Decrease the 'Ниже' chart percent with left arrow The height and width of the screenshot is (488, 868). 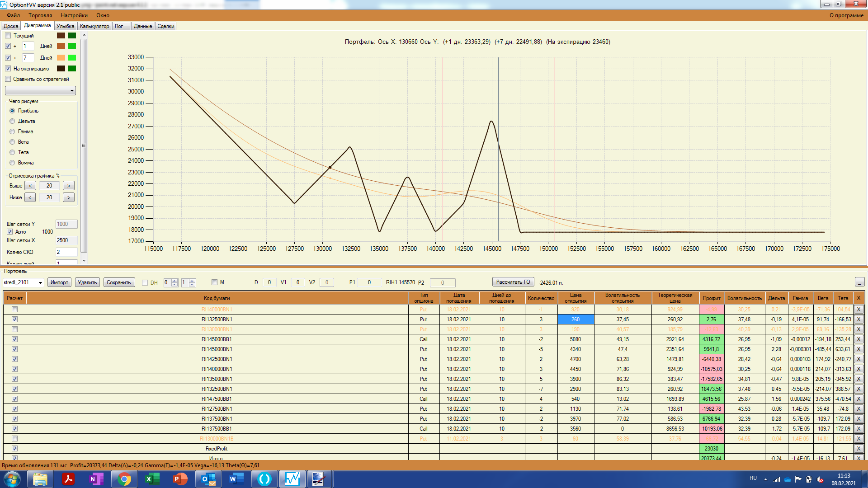coord(30,197)
